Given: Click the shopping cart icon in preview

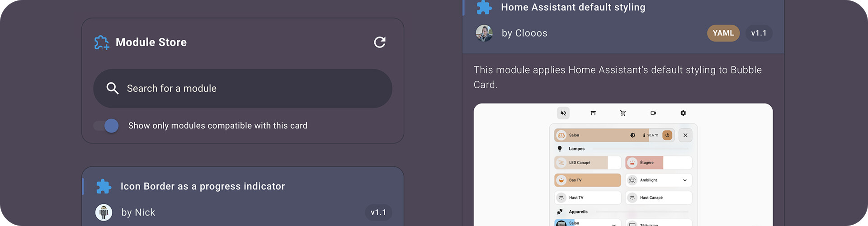Looking at the screenshot, I should point(623,113).
